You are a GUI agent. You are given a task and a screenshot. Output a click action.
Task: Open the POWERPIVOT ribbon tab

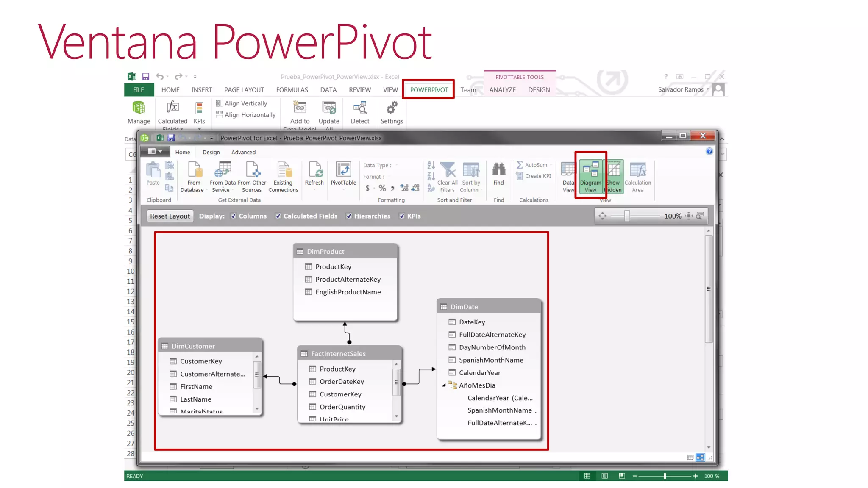pyautogui.click(x=429, y=90)
